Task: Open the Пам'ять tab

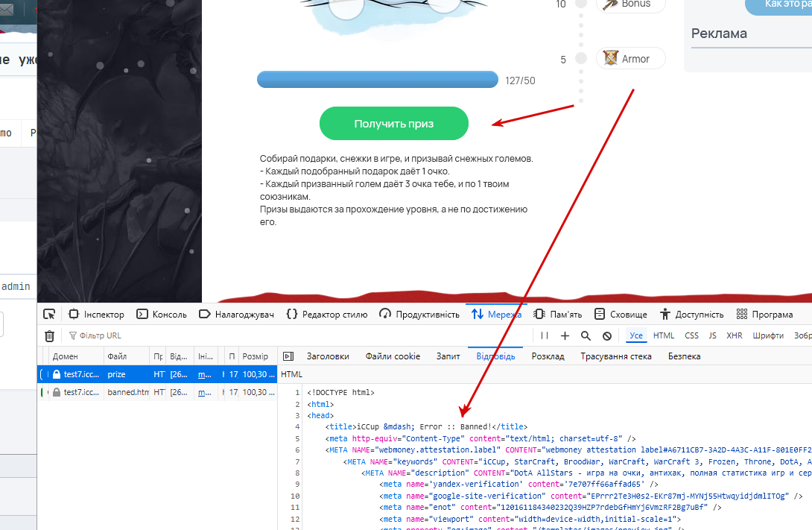Action: (558, 315)
